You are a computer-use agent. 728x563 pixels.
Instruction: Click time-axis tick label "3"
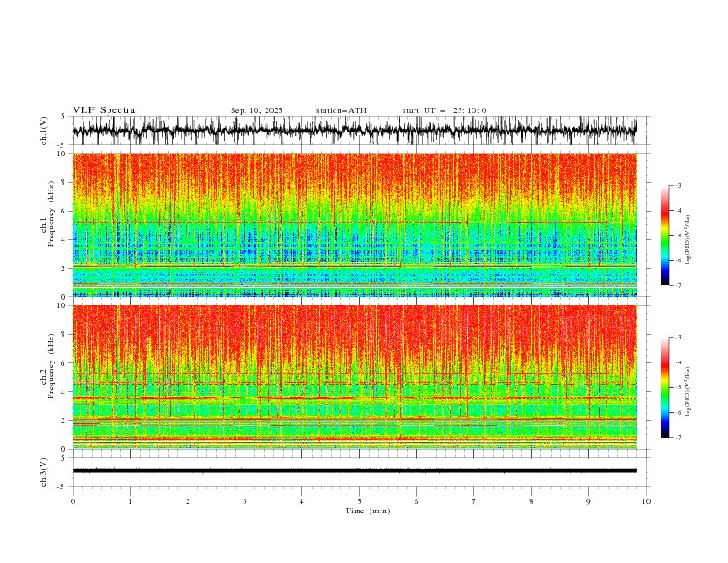[x=245, y=501]
